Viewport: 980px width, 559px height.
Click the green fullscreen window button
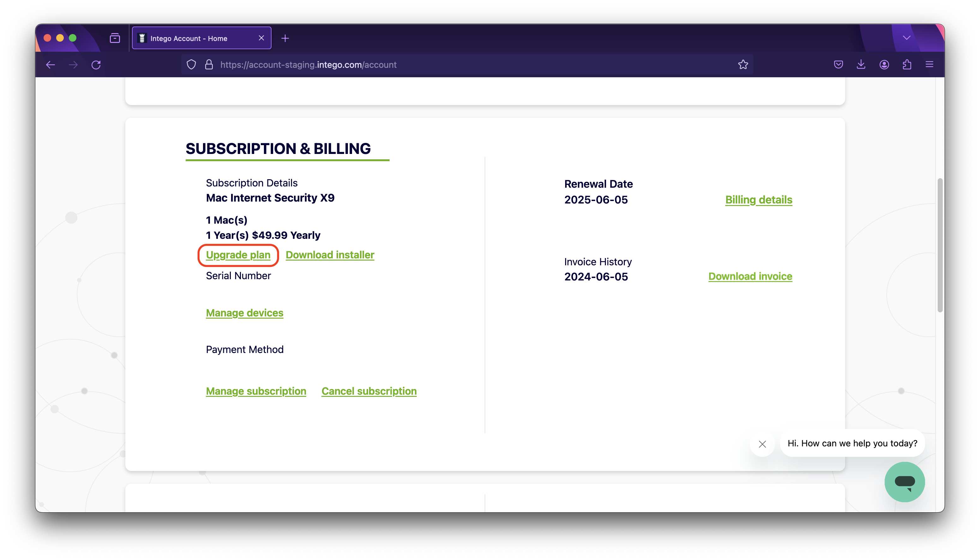[73, 38]
